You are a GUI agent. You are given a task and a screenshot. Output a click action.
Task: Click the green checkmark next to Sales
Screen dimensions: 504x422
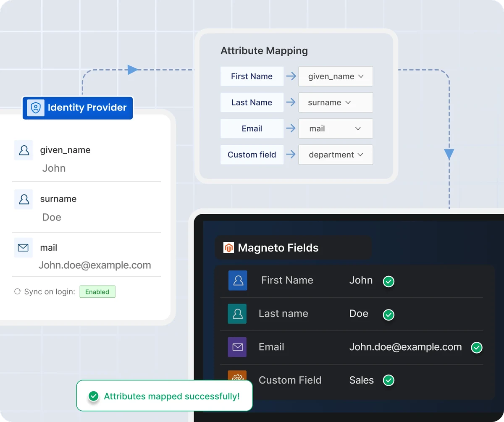[x=389, y=380]
